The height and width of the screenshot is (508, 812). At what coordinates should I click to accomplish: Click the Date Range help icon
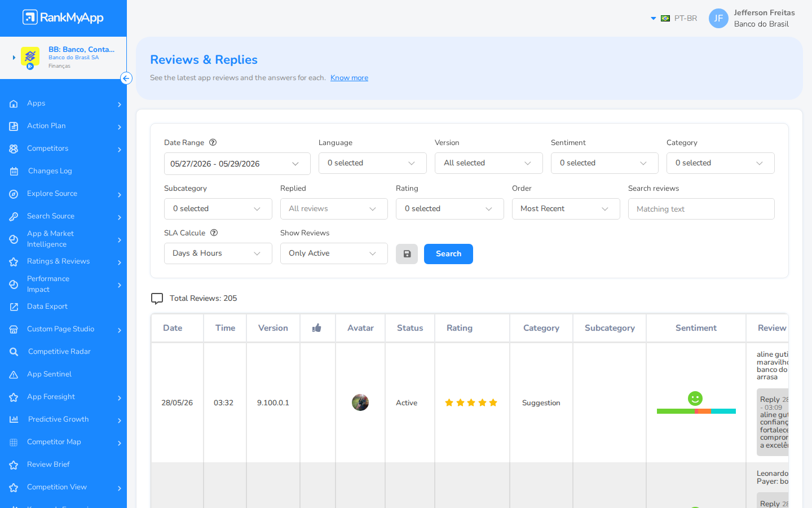(213, 142)
